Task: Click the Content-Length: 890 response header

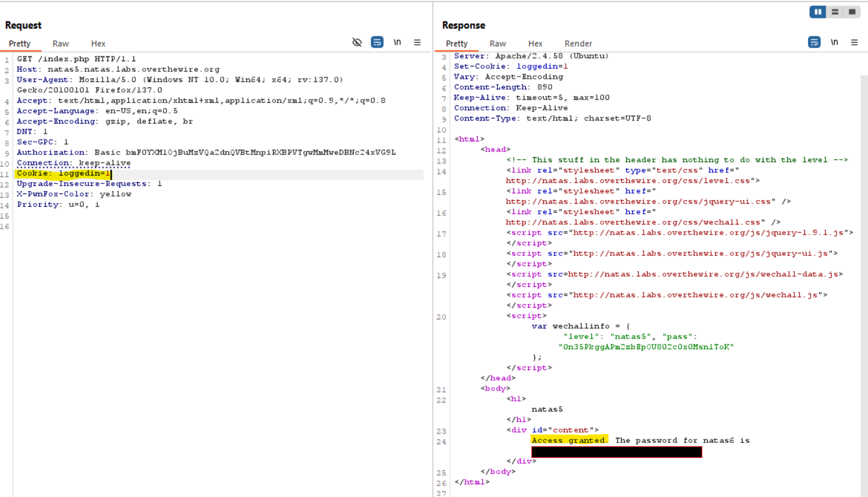Action: click(x=503, y=87)
